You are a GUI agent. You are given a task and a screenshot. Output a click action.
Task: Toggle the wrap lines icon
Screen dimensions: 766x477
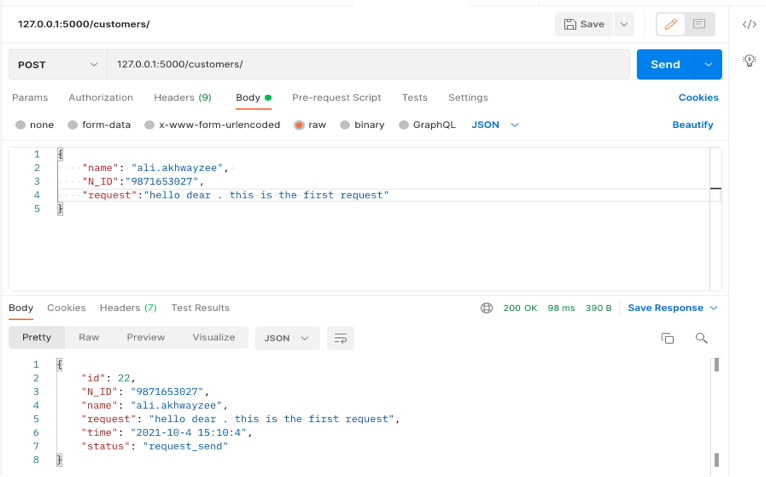(x=341, y=338)
